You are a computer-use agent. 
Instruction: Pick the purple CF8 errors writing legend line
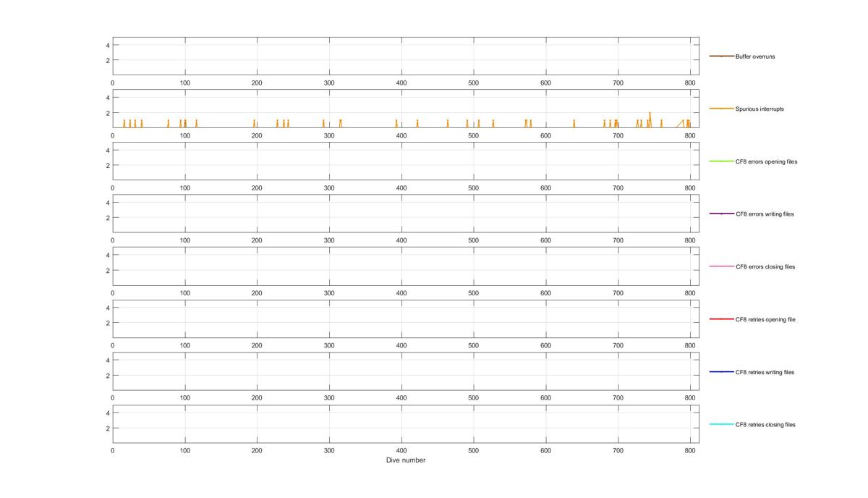[x=721, y=214]
